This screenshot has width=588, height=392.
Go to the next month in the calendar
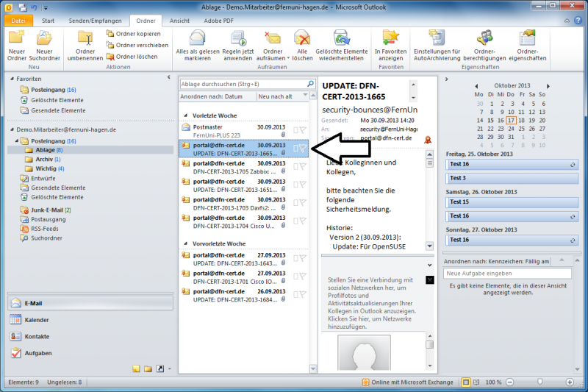click(548, 86)
